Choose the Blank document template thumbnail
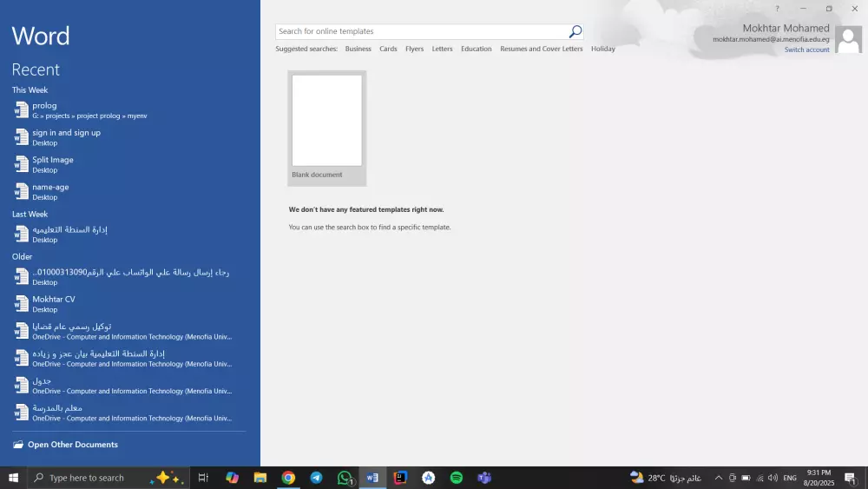868x489 pixels. [x=326, y=128]
